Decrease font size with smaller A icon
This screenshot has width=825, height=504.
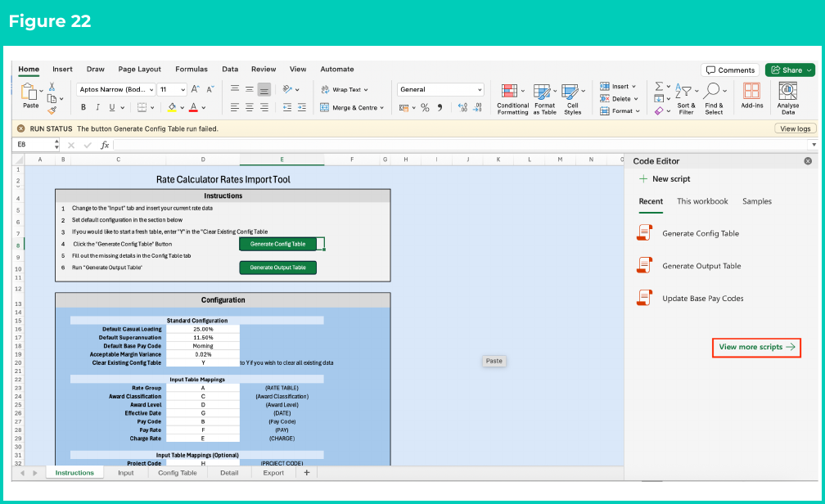click(210, 89)
